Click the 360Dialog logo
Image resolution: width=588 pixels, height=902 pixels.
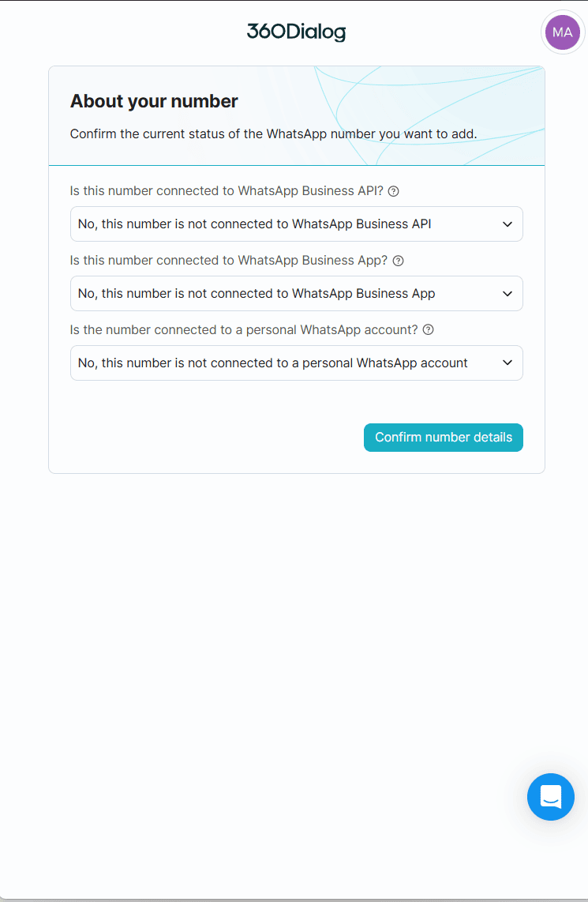[296, 32]
